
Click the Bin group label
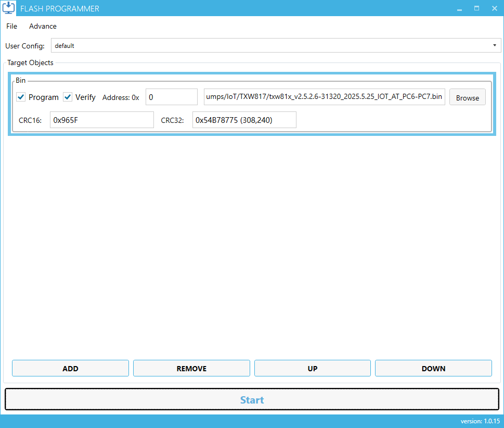click(x=21, y=81)
